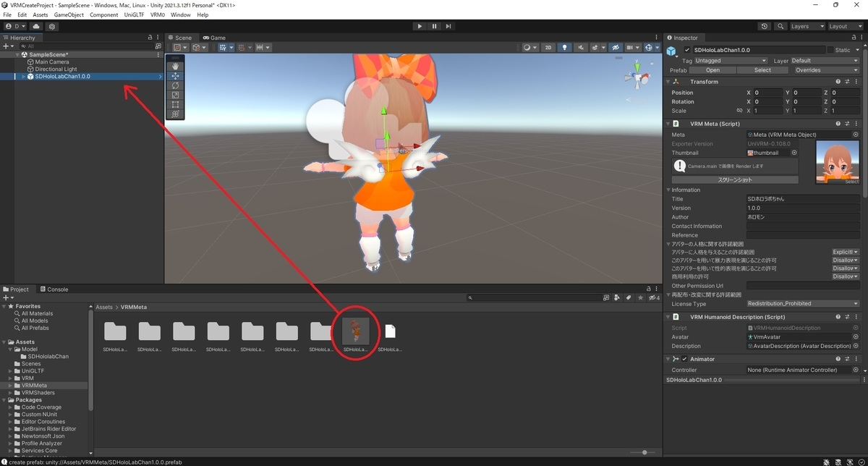Image resolution: width=868 pixels, height=466 pixels.
Task: Toggle scene visibility hidden-eye icon
Action: [616, 48]
